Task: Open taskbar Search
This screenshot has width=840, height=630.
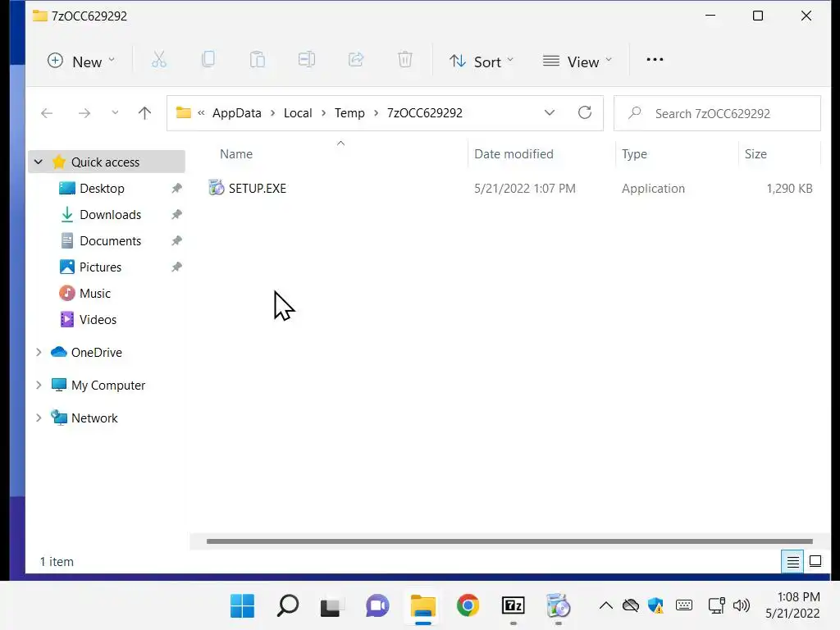Action: tap(288, 606)
